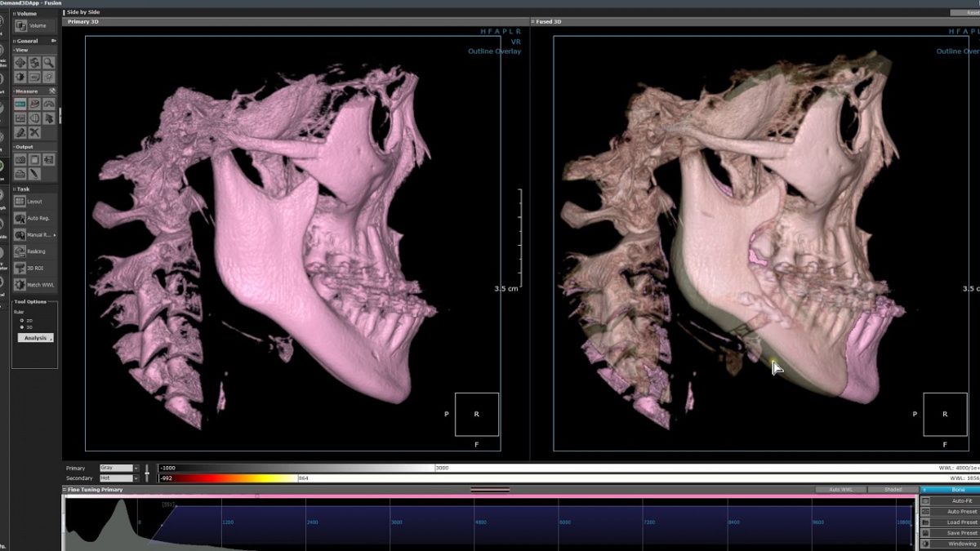Click the Analysis button in Tool Options
The image size is (980, 551).
coord(36,338)
